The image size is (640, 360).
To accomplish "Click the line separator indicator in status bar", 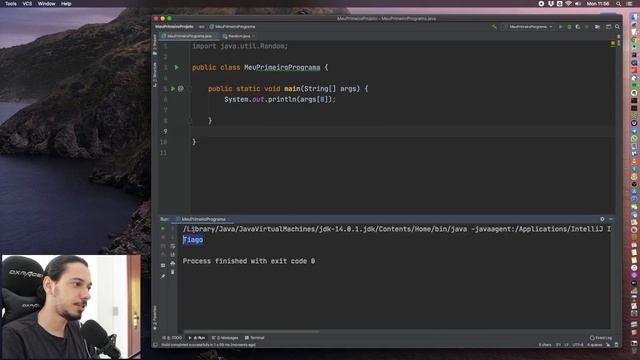I will pyautogui.click(x=567, y=345).
